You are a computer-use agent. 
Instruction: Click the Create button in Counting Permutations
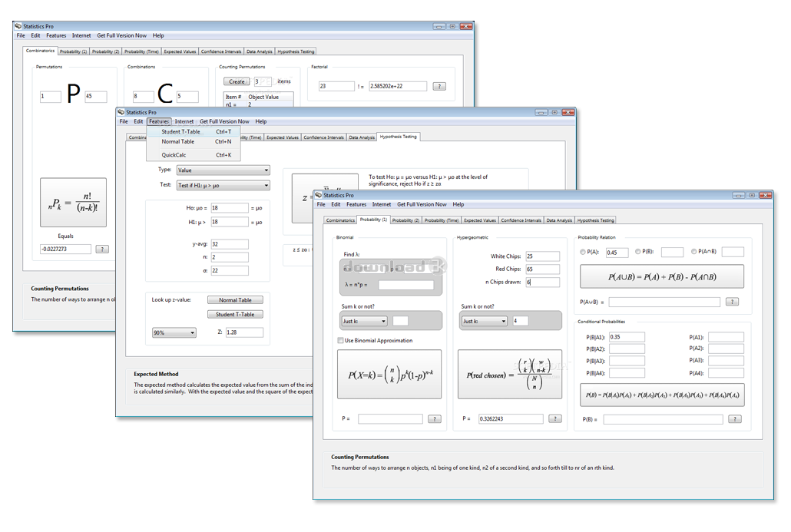(x=237, y=81)
